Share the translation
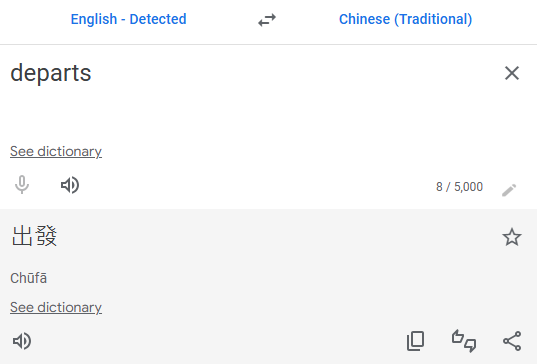 512,341
